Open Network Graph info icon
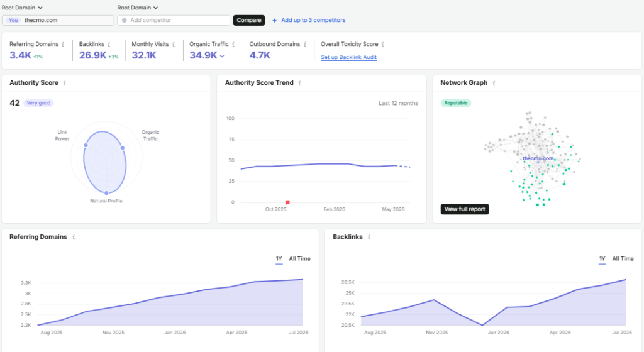Screen dimensions: 644x352 point(494,83)
